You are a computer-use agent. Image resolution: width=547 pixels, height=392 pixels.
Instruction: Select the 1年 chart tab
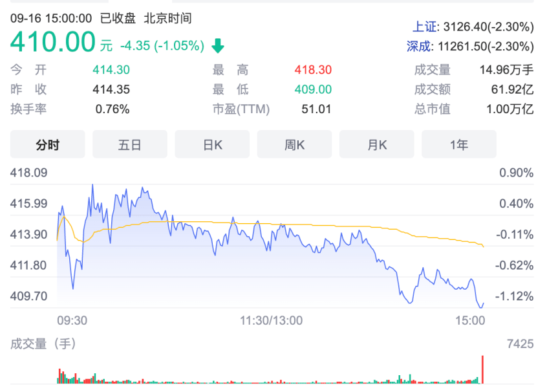click(459, 144)
